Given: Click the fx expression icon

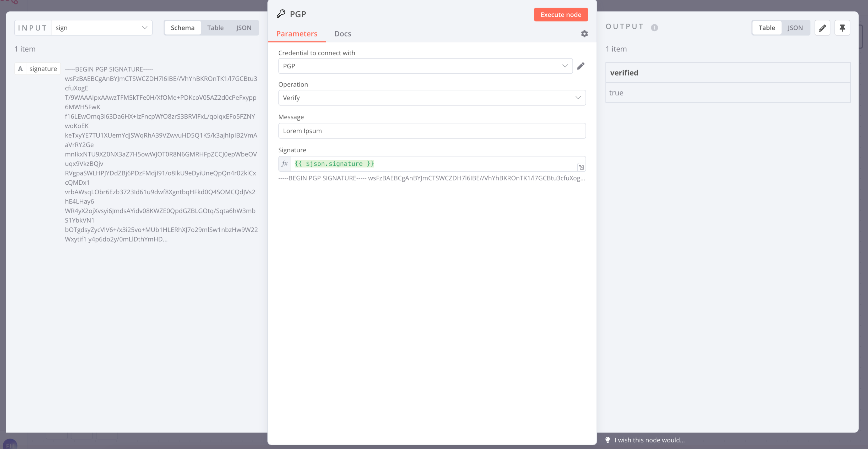Looking at the screenshot, I should coord(284,164).
